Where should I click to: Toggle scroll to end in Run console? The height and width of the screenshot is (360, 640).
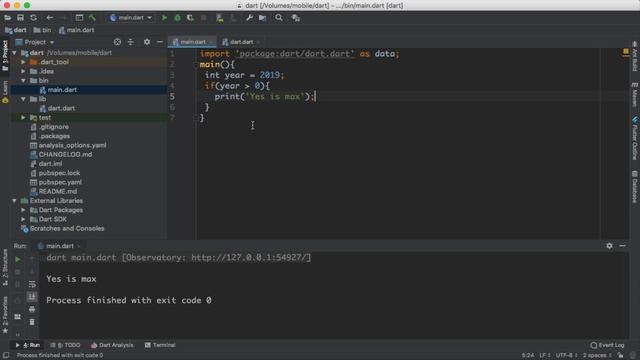pyautogui.click(x=32, y=296)
